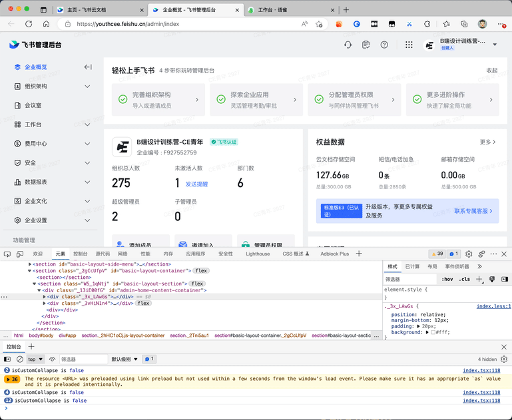Click the browser home icon
The image size is (512, 420).
[x=47, y=24]
